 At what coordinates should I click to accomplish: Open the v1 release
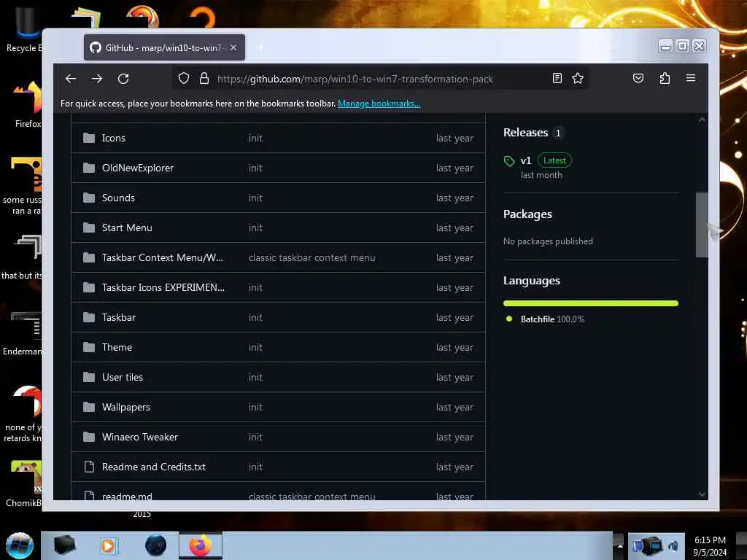point(525,160)
